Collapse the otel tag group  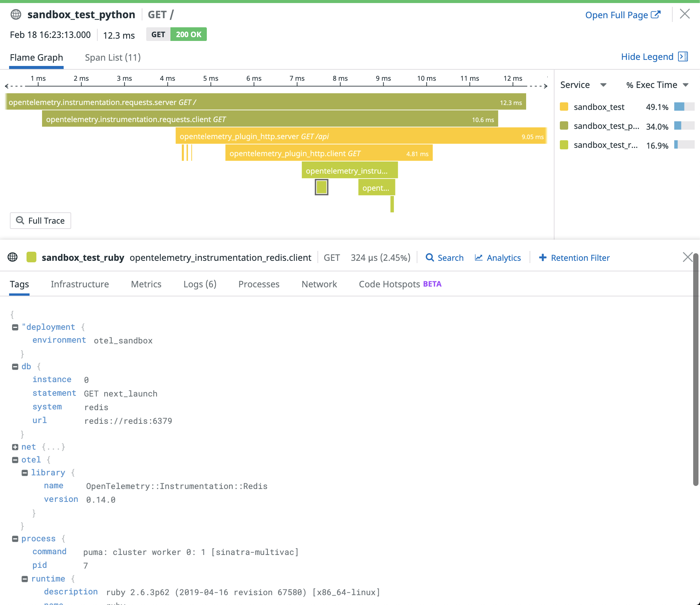(15, 460)
